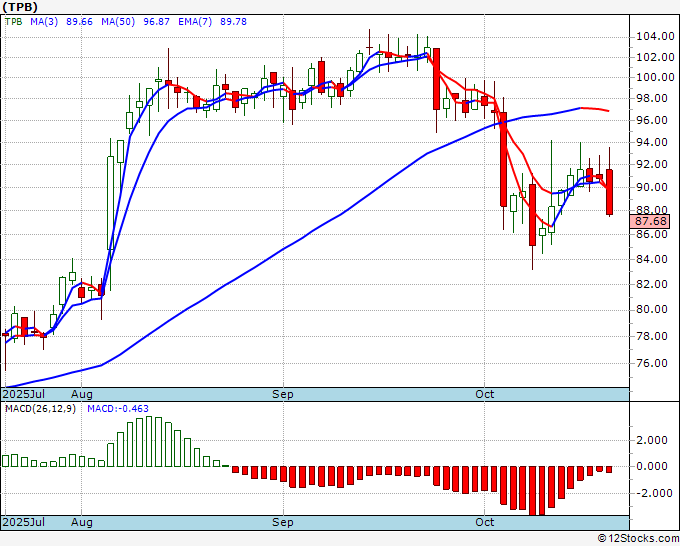Click the MACD:-0.463 value label

coord(118,409)
